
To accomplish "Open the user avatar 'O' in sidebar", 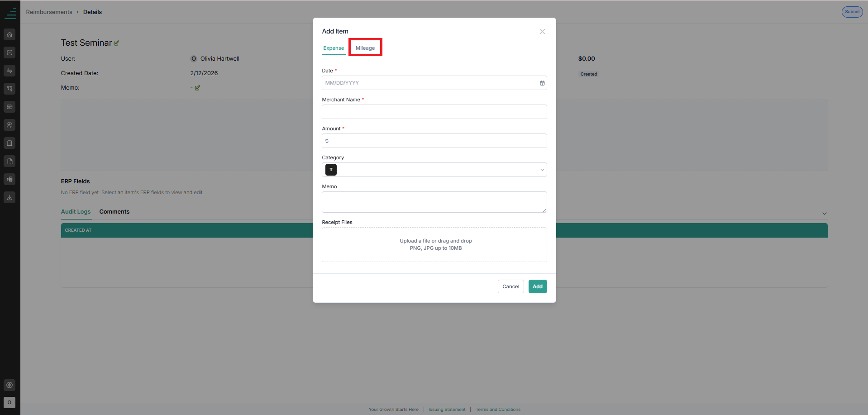I will click(10, 402).
